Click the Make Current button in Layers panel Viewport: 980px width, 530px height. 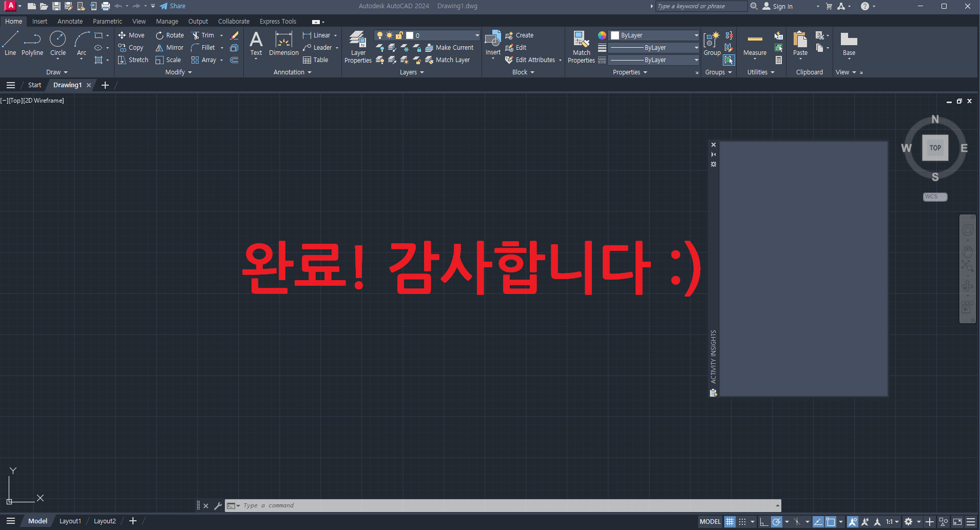pos(450,47)
